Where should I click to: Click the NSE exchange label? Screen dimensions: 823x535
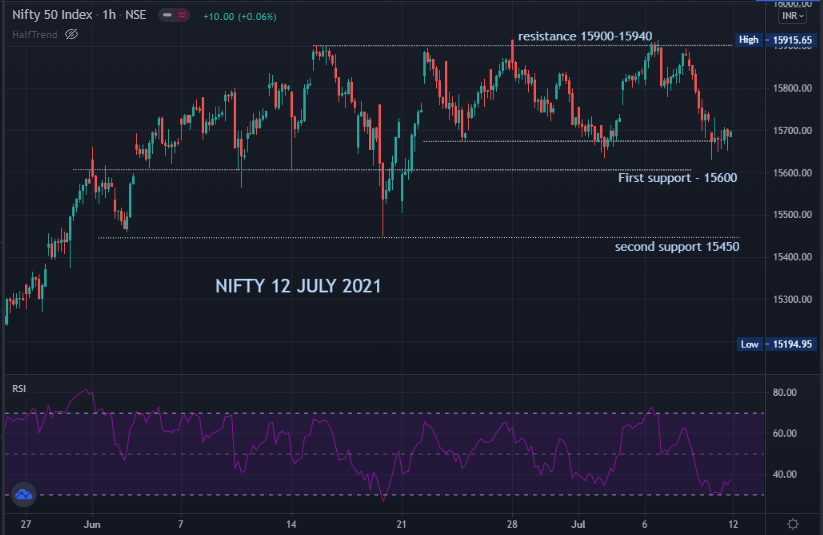click(135, 15)
